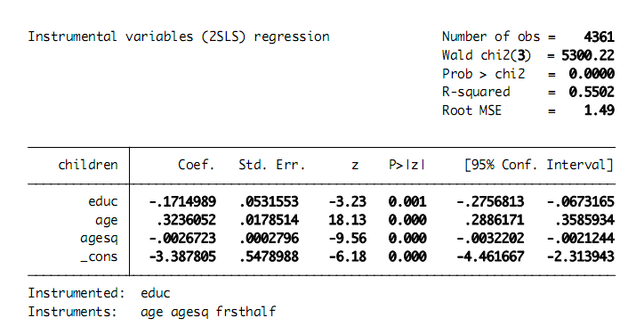Click the age z-statistic 18.13
644x334 pixels.
(x=347, y=220)
